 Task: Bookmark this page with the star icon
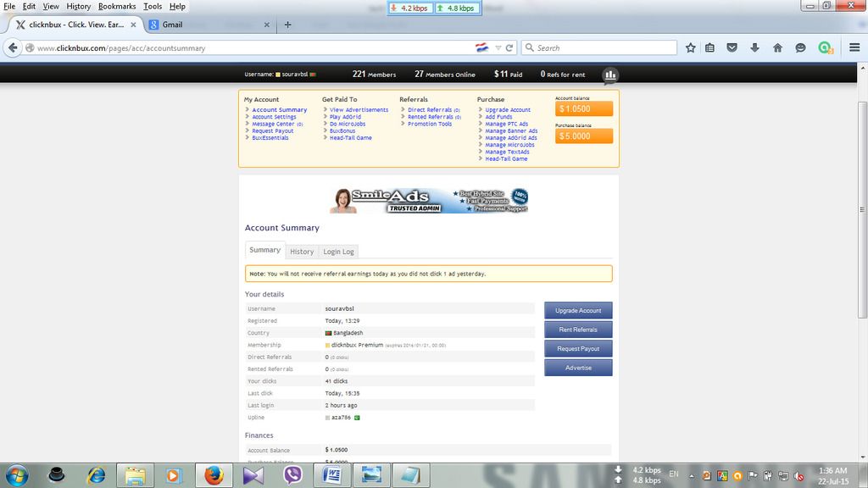[691, 48]
